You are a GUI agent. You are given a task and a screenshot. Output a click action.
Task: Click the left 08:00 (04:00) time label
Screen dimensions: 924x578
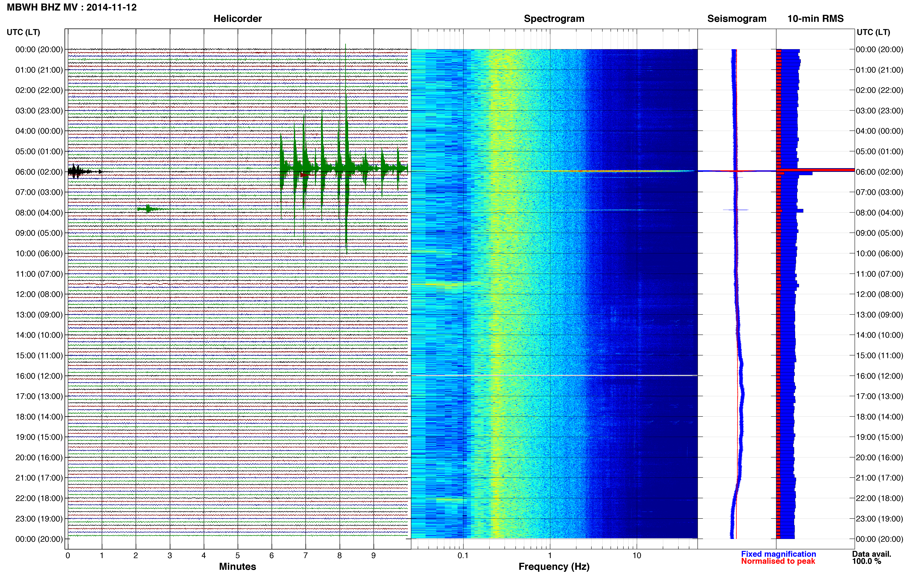point(39,213)
